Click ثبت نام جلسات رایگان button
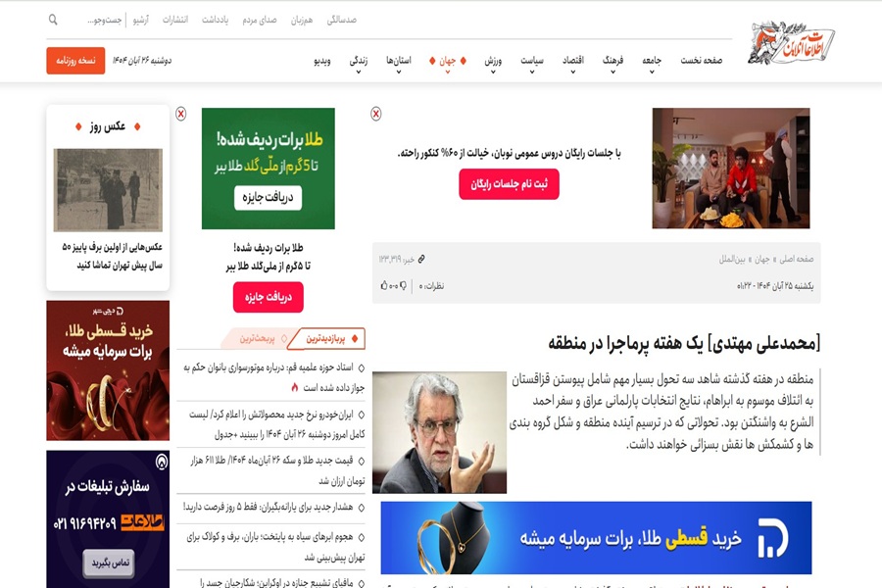This screenshot has height=588, width=882. 509,184
